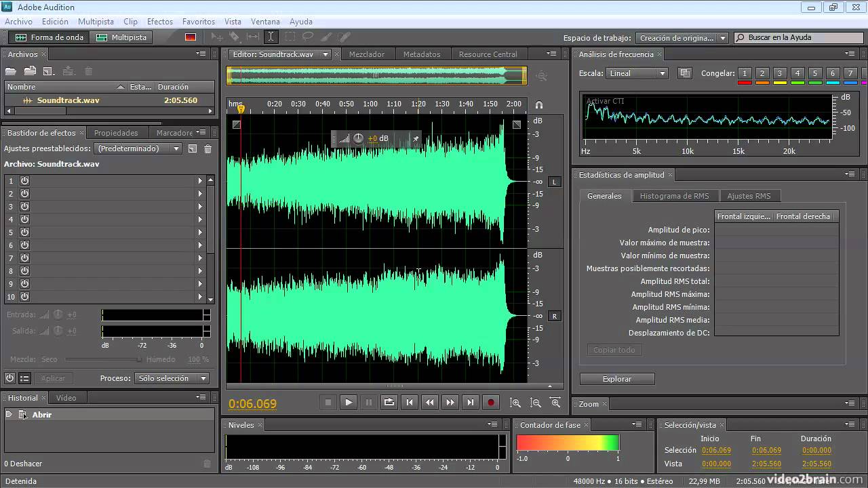The height and width of the screenshot is (488, 868).
Task: Toggle loop playback button
Action: [x=389, y=402]
